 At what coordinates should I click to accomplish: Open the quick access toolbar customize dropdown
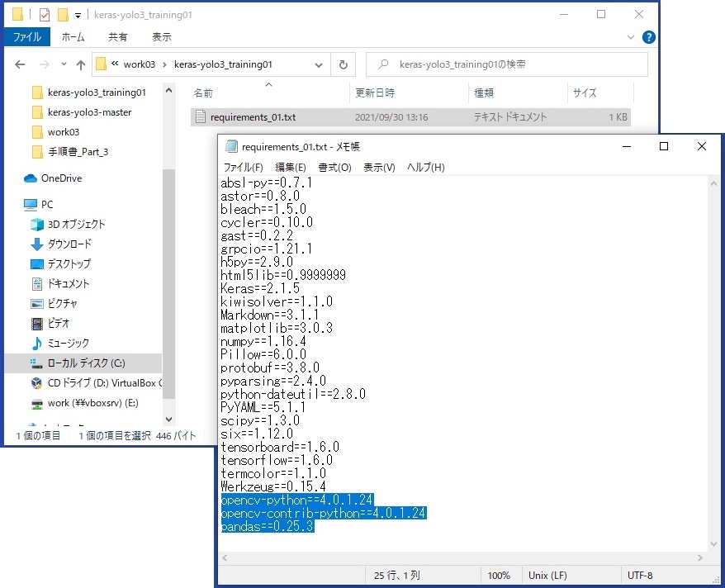click(x=78, y=15)
